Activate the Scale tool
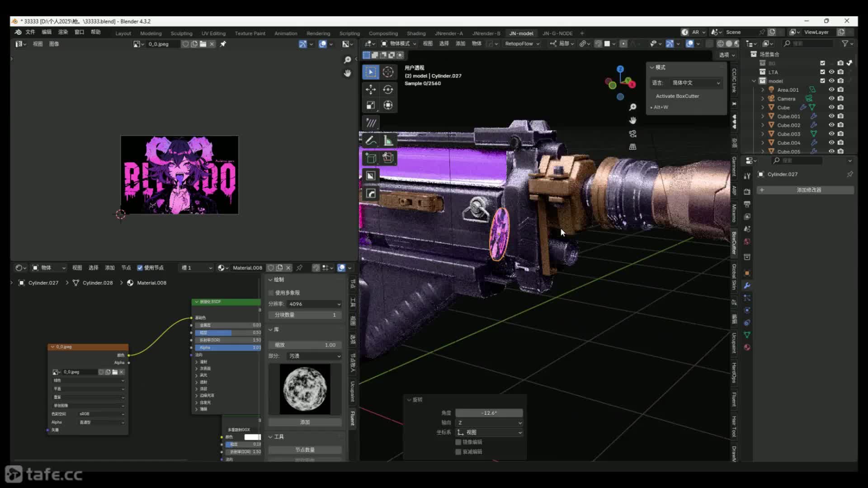Screen dimensions: 868x488 (371, 105)
